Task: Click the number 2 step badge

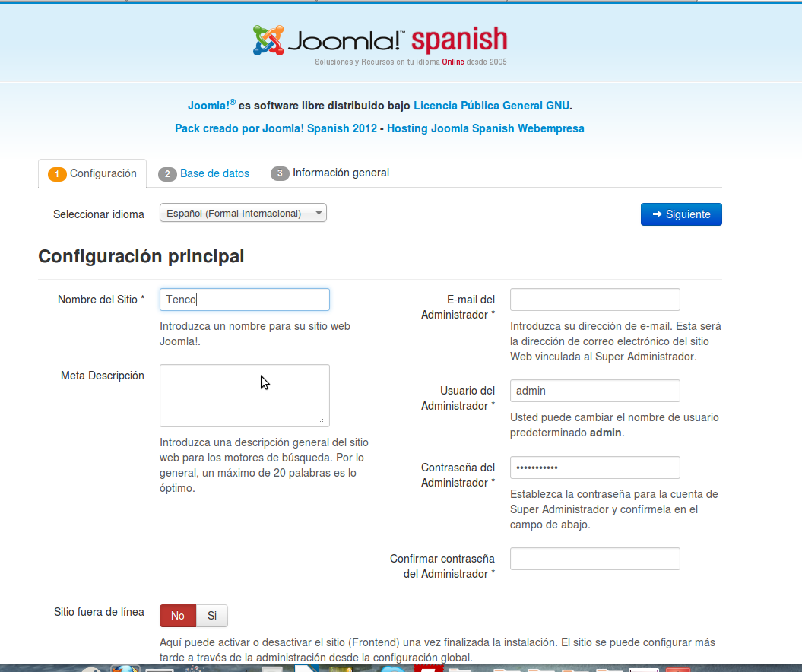Action: [x=167, y=174]
